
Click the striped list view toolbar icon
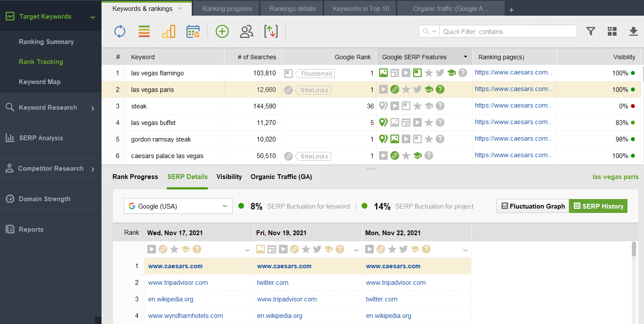click(144, 31)
